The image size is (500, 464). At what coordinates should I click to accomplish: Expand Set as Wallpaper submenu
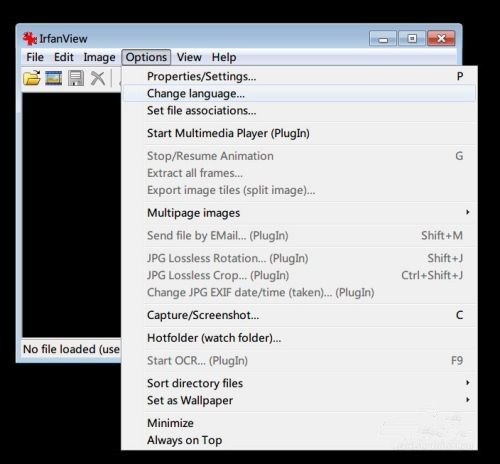299,400
